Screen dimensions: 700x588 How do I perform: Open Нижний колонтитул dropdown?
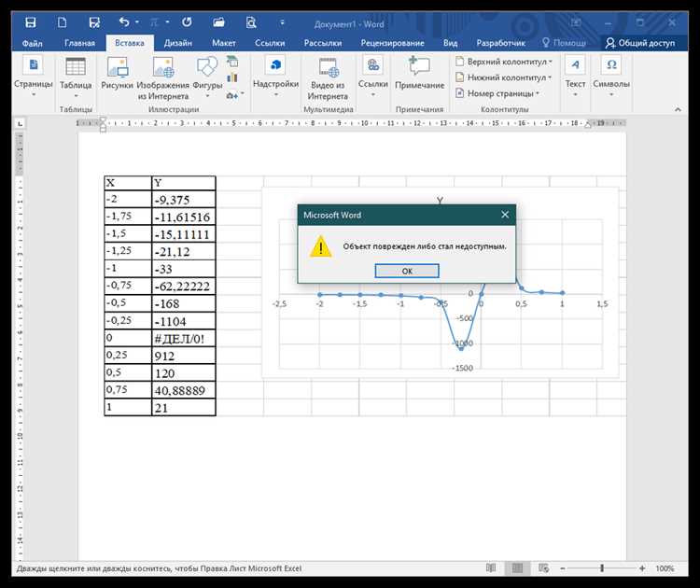coord(504,77)
